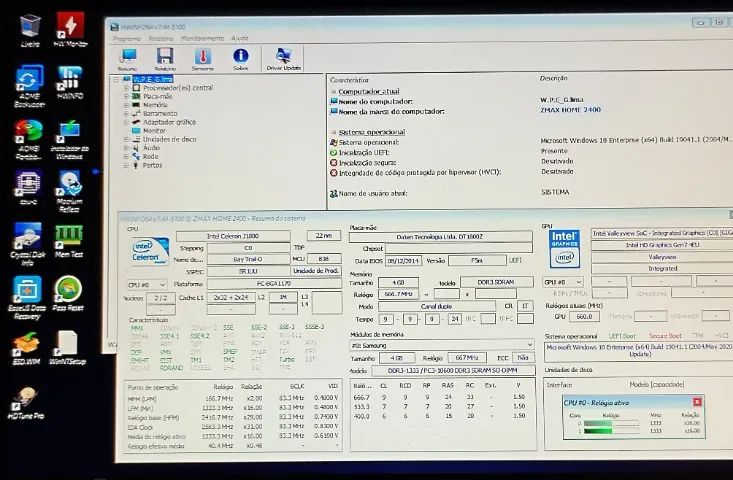Open the Relatório menu
This screenshot has width=733, height=480.
tap(161, 38)
